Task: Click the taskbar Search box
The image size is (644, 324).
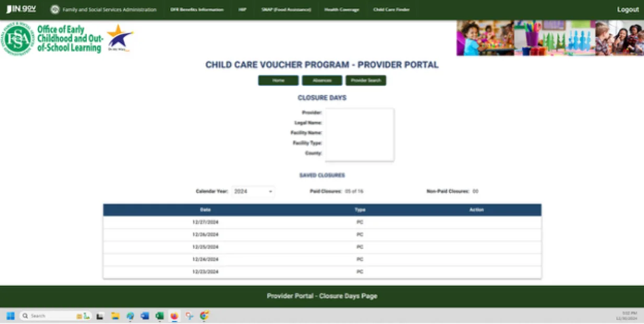Action: coord(50,316)
